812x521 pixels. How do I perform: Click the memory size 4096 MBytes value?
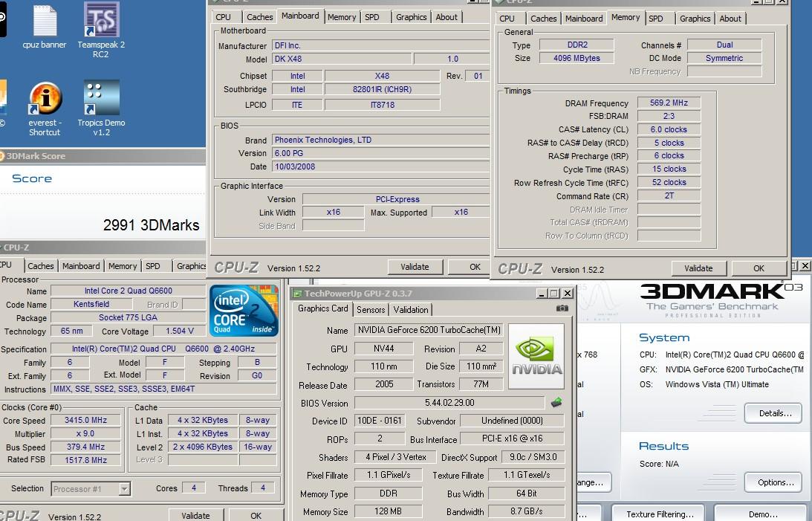pyautogui.click(x=576, y=58)
